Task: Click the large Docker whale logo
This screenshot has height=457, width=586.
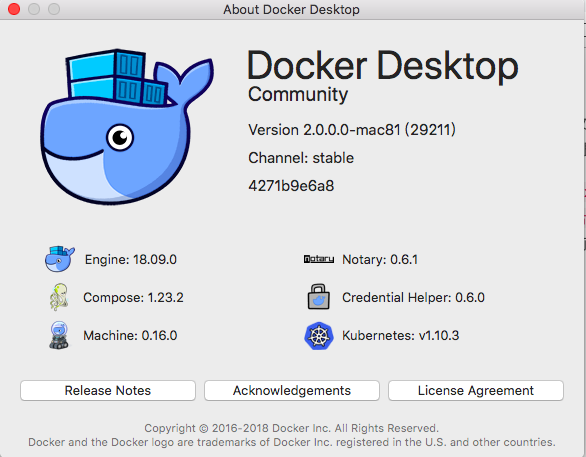Action: click(127, 126)
